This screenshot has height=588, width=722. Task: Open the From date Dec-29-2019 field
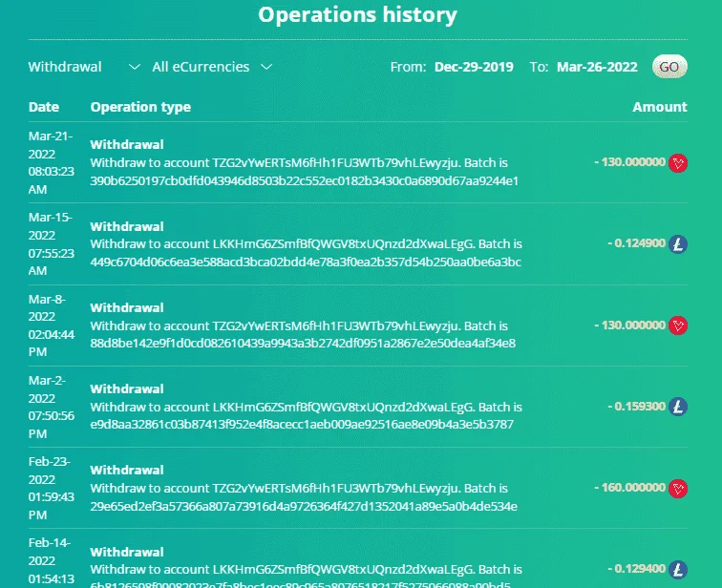(x=474, y=67)
